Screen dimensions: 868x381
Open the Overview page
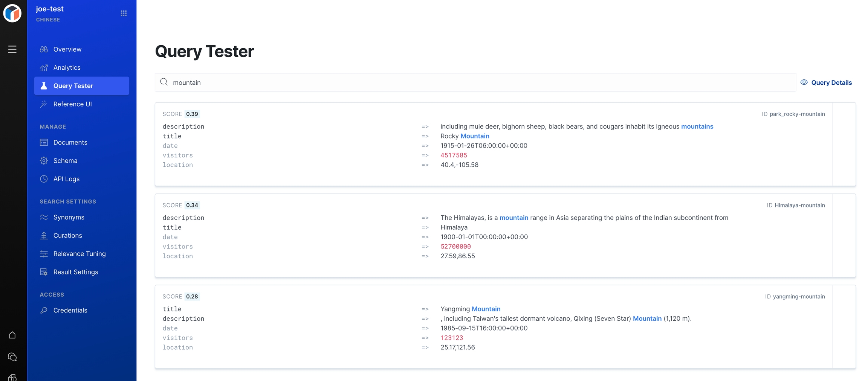67,49
